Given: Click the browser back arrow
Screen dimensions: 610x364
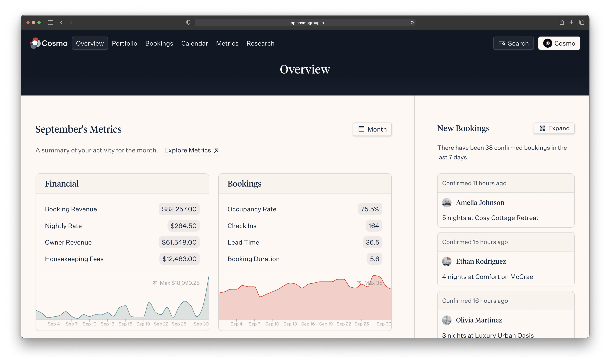Looking at the screenshot, I should 61,23.
